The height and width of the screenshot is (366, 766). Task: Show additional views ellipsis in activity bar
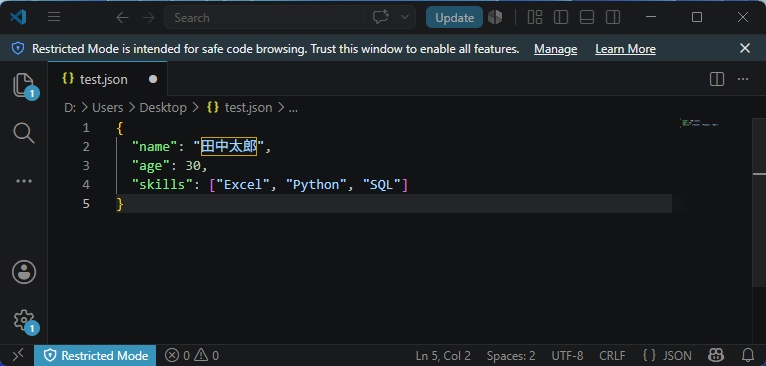pyautogui.click(x=23, y=181)
